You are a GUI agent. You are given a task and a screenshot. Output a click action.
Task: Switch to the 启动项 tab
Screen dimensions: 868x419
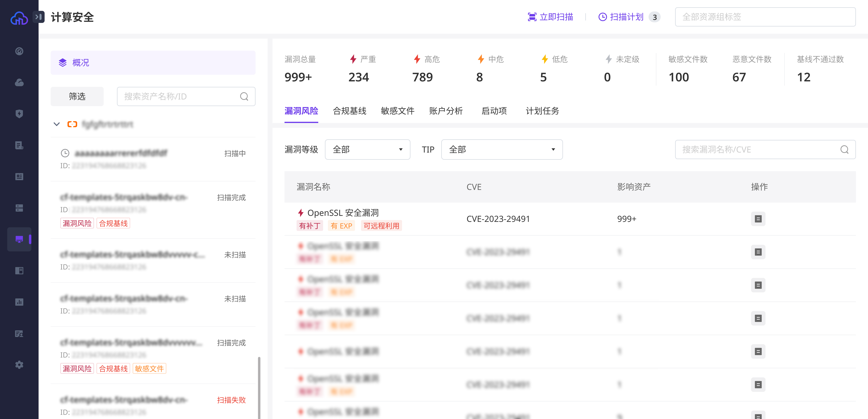point(494,111)
